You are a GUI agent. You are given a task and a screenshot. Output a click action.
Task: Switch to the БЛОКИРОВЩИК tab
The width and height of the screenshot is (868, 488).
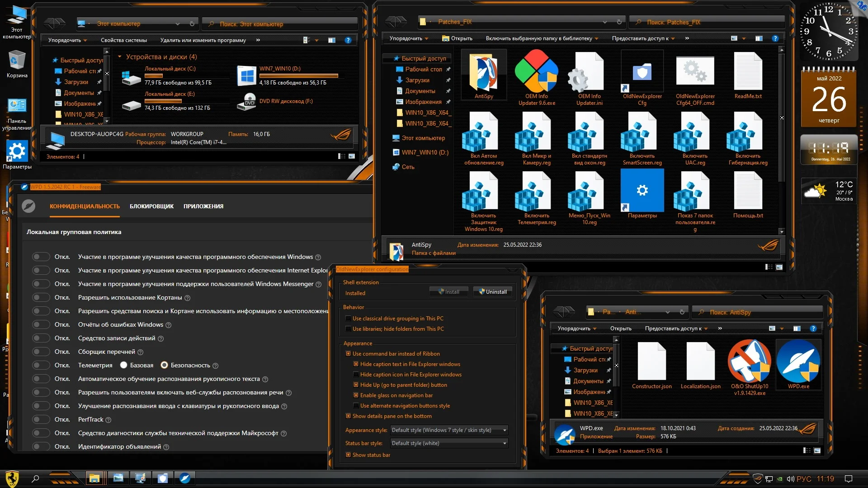tap(151, 206)
